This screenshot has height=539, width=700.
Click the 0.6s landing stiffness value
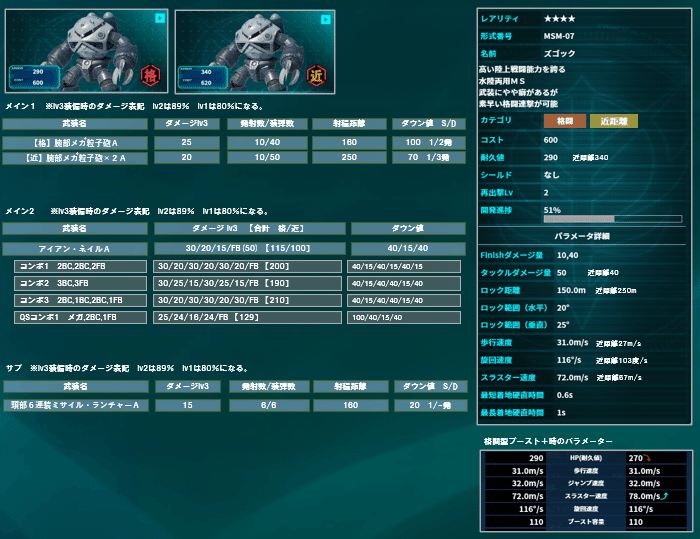click(565, 395)
